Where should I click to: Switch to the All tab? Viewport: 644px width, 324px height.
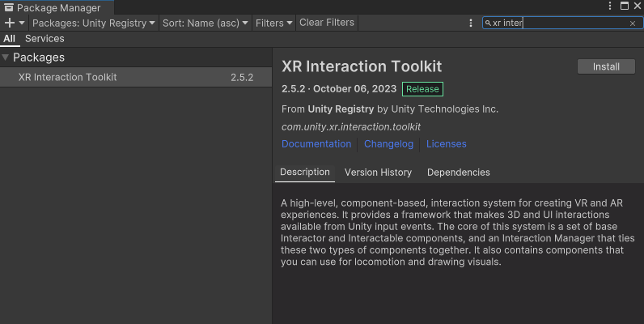pos(10,39)
